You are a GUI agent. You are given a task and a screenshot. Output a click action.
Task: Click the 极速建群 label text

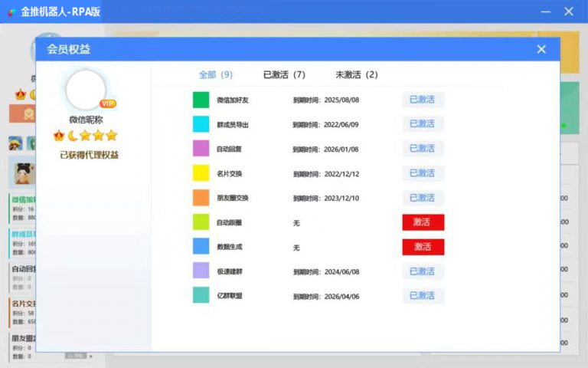(x=230, y=271)
